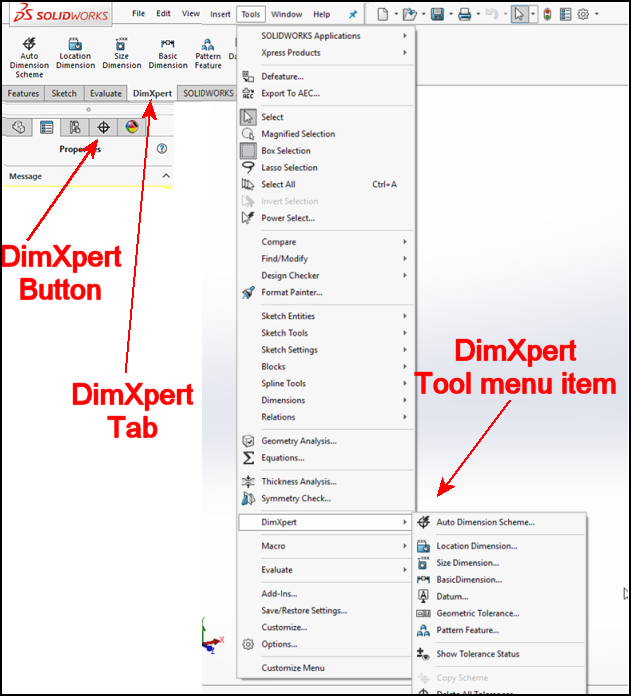This screenshot has width=631, height=696.
Task: Expand the Sketch Tools submenu
Action: [326, 332]
